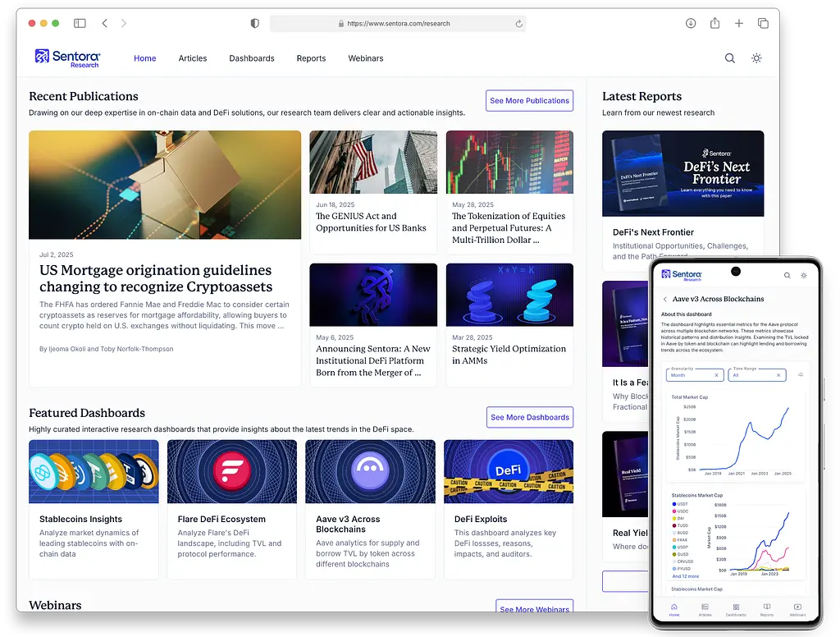This screenshot has height=637, width=840.
Task: Click the See More Publications button
Action: 529,101
